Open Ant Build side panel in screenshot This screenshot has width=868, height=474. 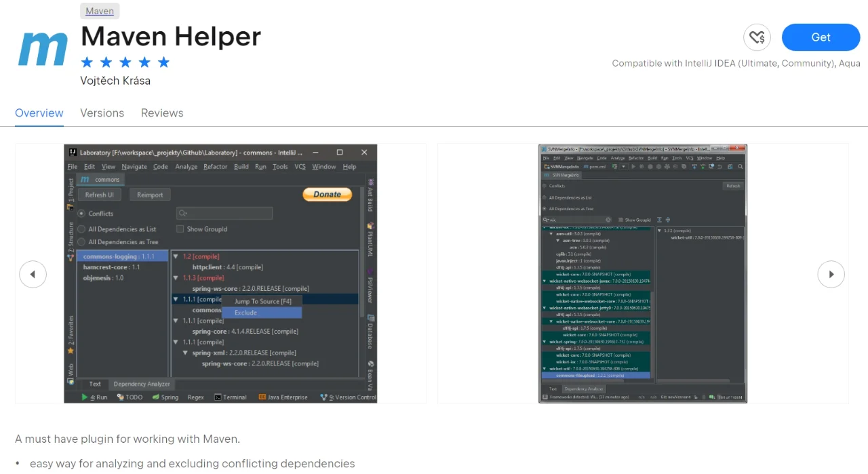click(x=370, y=195)
